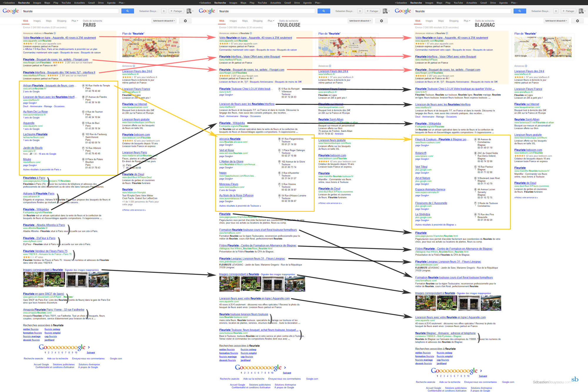
Task: Click the Google logo on the Paris page
Action: 11,11
